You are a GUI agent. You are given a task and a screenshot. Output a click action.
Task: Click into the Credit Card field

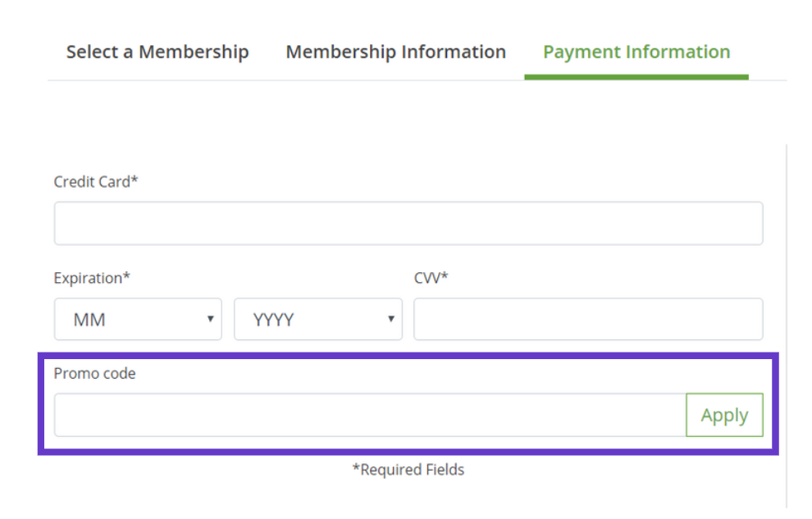pos(408,223)
